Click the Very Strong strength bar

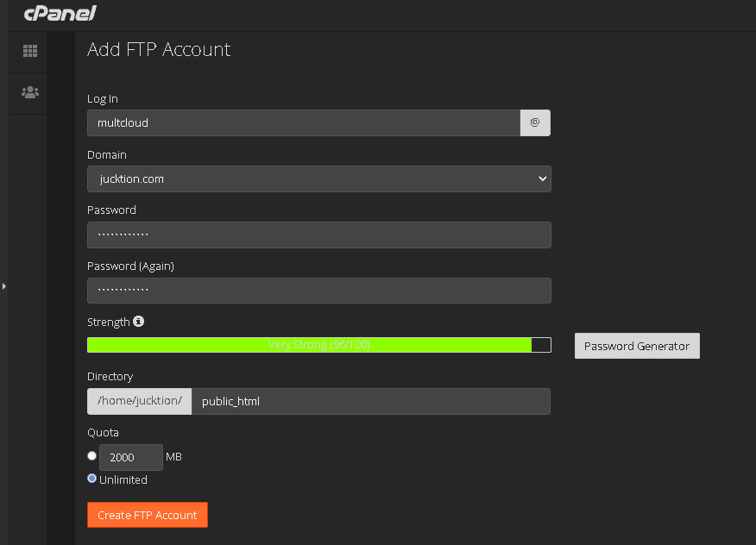319,345
